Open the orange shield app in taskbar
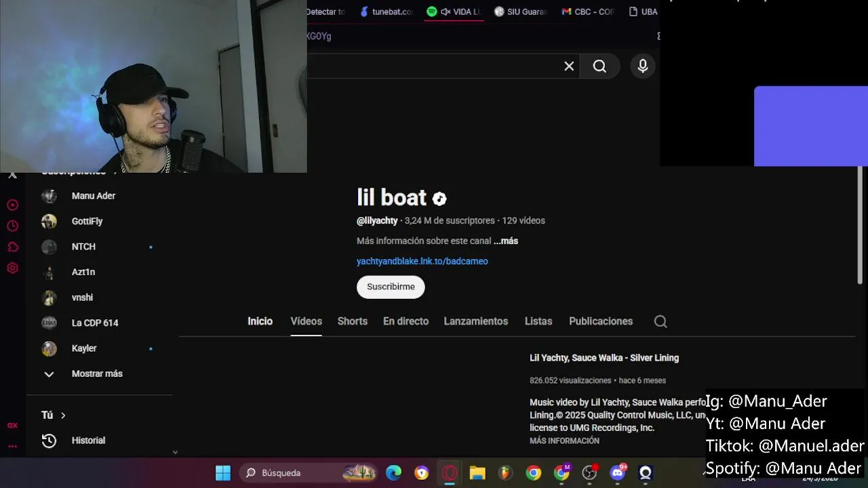The width and height of the screenshot is (868, 488). (422, 473)
